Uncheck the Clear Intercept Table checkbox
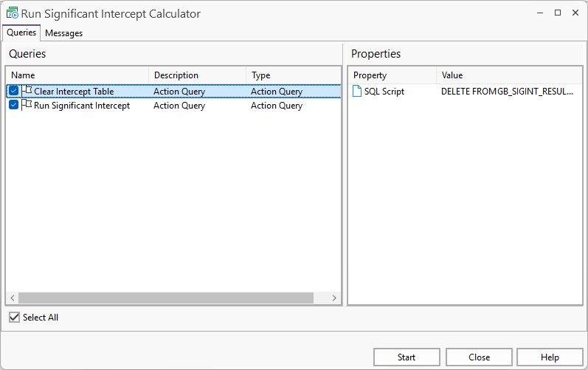Viewport: 588px width, 370px height. pyautogui.click(x=13, y=92)
